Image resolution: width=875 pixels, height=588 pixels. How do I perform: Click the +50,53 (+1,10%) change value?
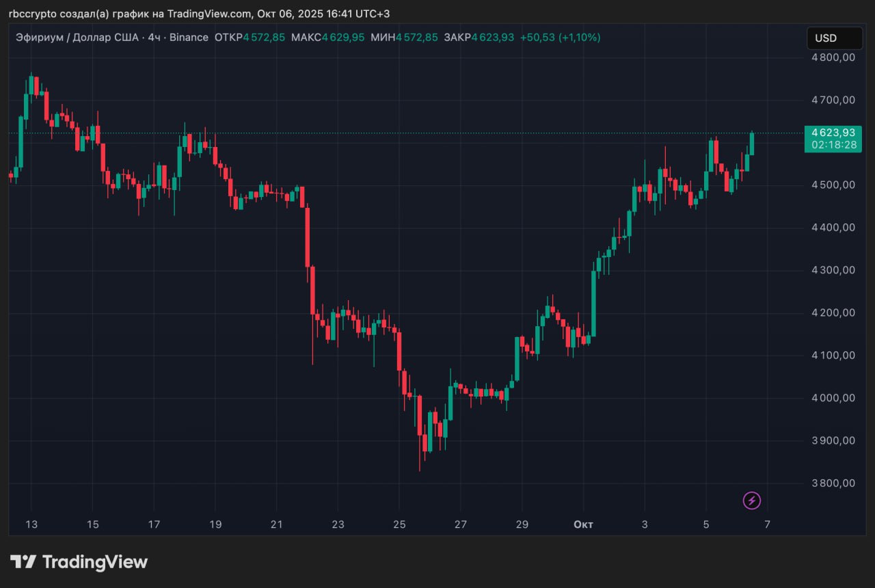[560, 38]
